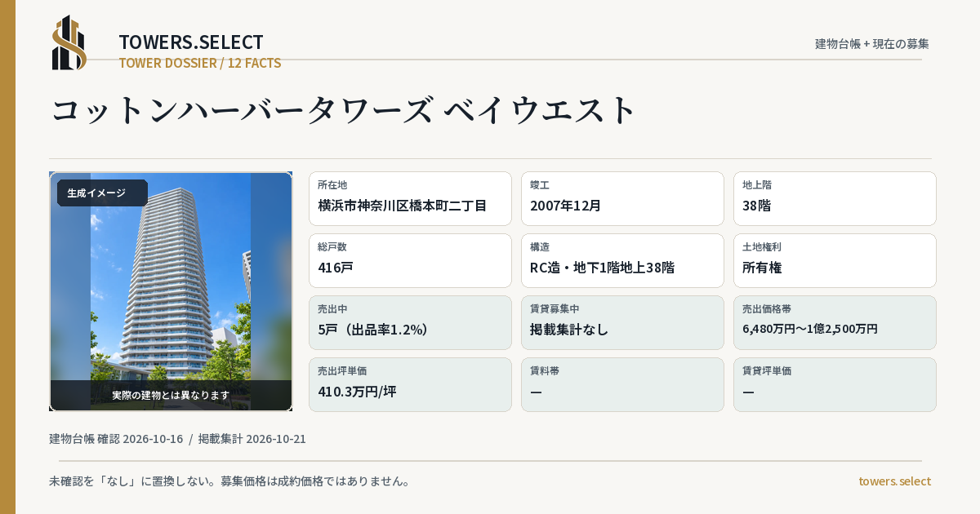This screenshot has width=980, height=514.
Task: Click the 2007年12月 value
Action: click(x=566, y=206)
